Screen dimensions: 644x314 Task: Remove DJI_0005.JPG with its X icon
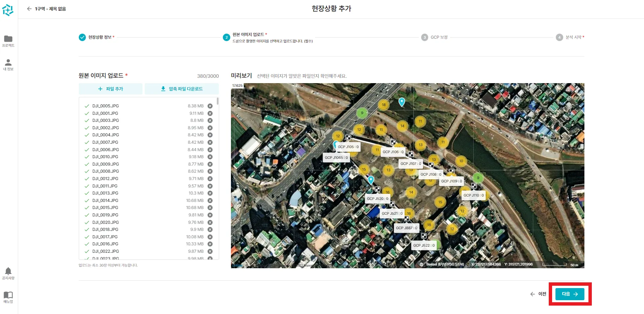[x=210, y=106]
